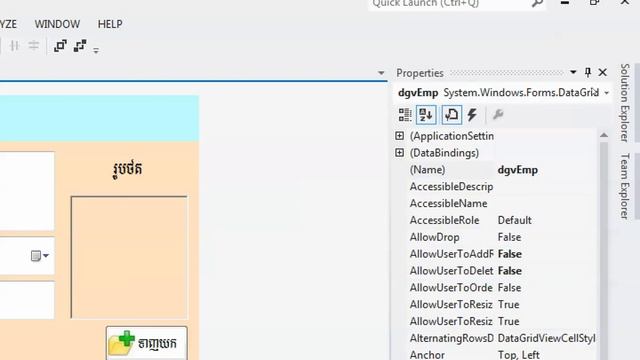Select the cyan header panel on the form
Viewport: 640px width, 360px height.
coord(99,118)
